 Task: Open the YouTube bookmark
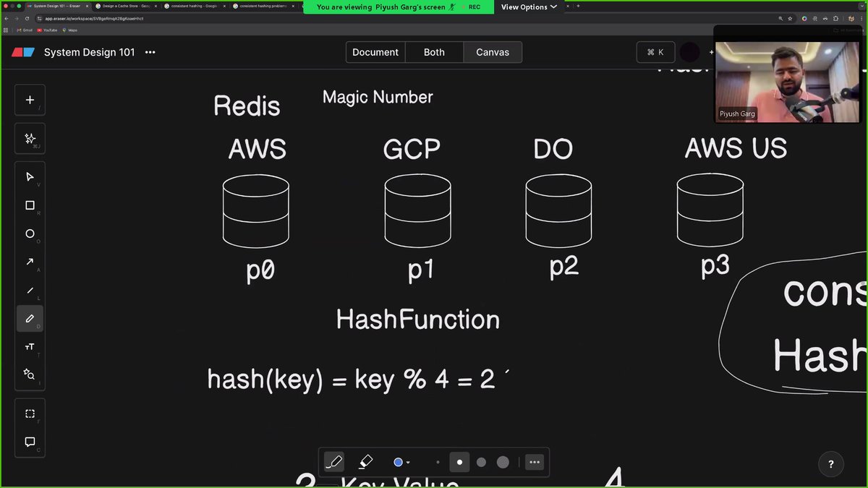pos(47,30)
